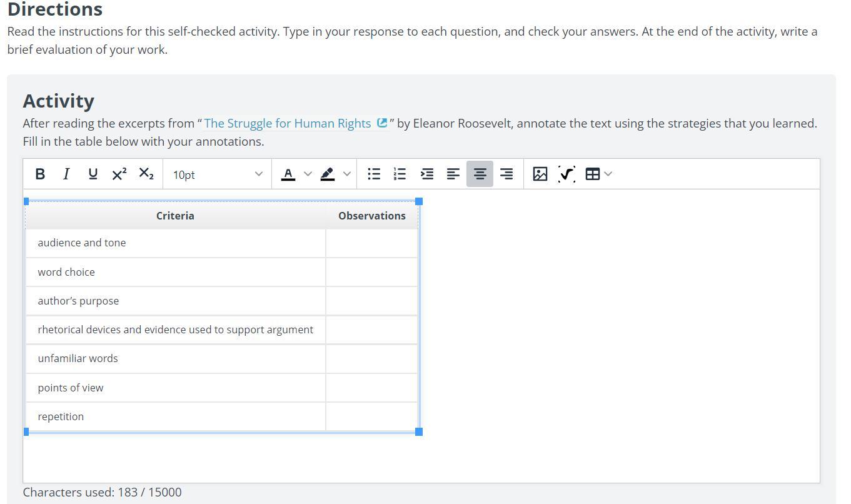Click the 'unfamiliar words' criteria cell
The width and height of the screenshot is (851, 504).
[176, 358]
